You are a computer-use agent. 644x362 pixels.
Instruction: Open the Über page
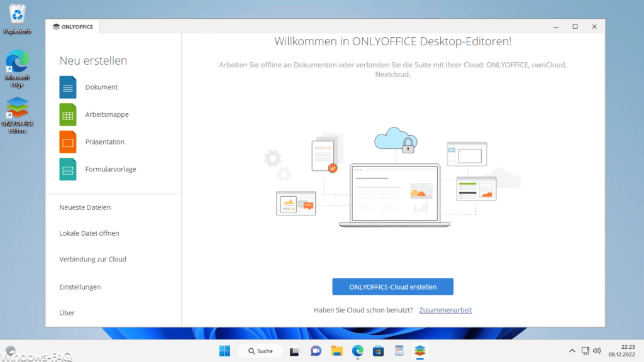[67, 313]
